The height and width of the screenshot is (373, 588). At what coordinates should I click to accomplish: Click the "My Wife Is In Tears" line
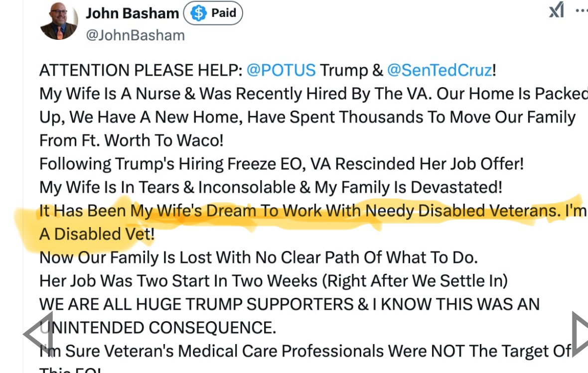[x=271, y=187]
